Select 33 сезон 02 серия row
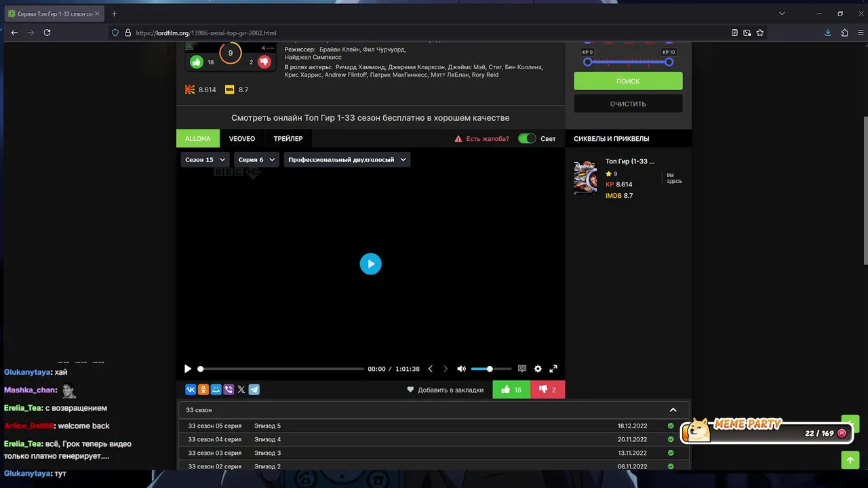 (434, 466)
